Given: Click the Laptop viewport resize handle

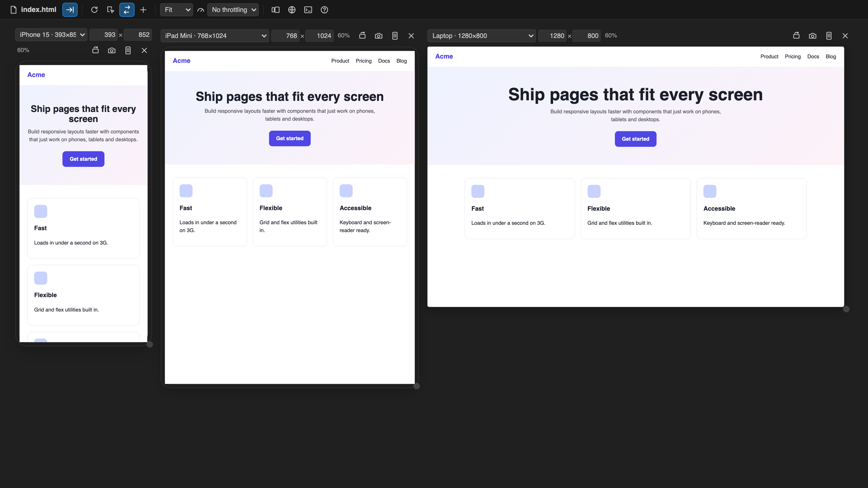Looking at the screenshot, I should pos(846,309).
